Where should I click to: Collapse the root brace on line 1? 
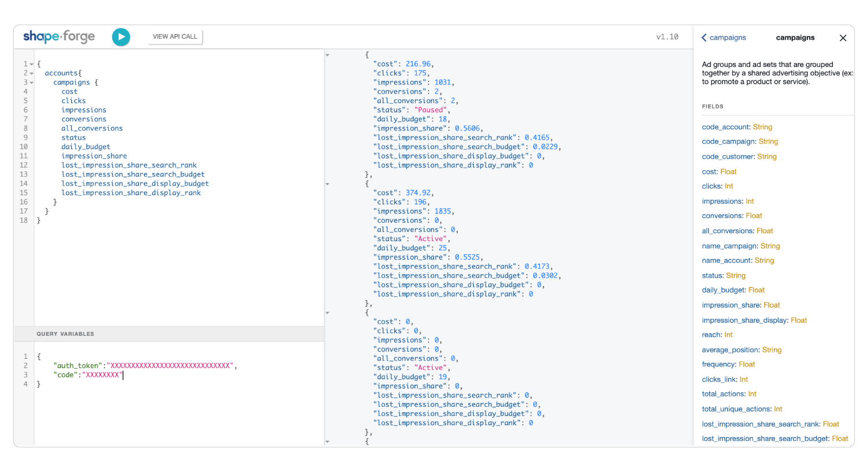point(32,64)
